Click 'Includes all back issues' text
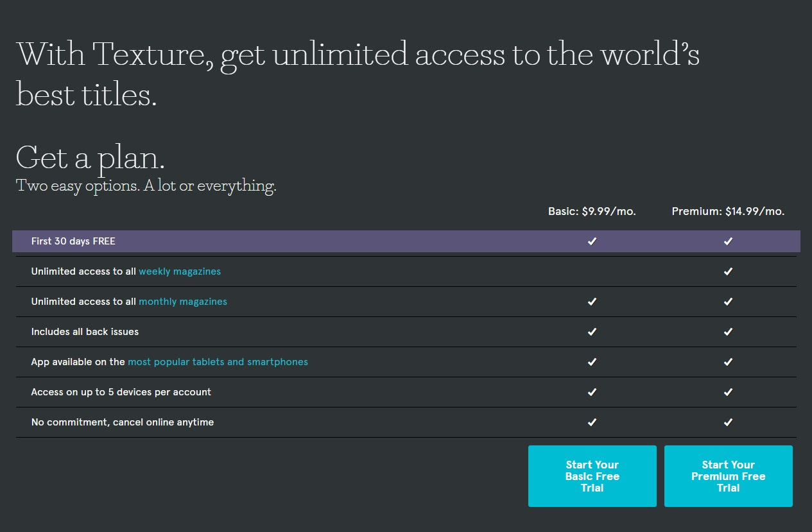The image size is (812, 532). tap(85, 332)
